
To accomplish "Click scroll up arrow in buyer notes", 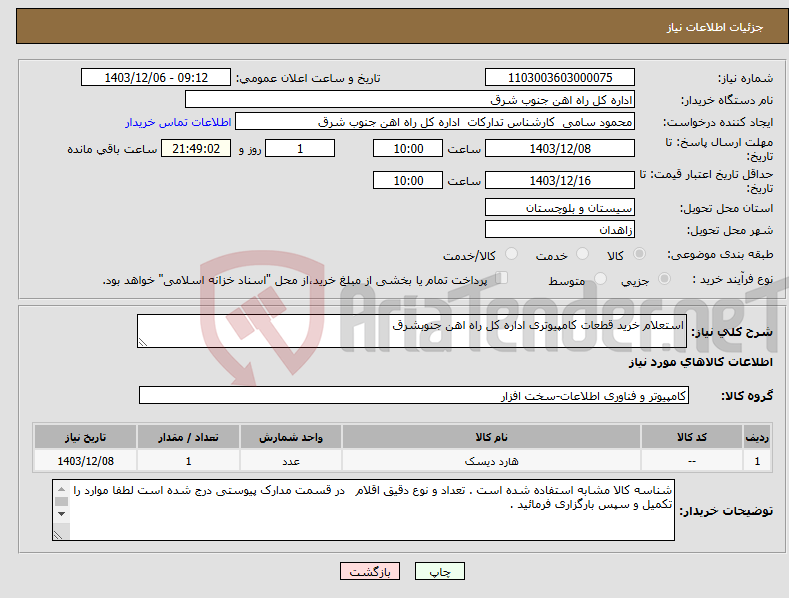I will click(x=61, y=489).
